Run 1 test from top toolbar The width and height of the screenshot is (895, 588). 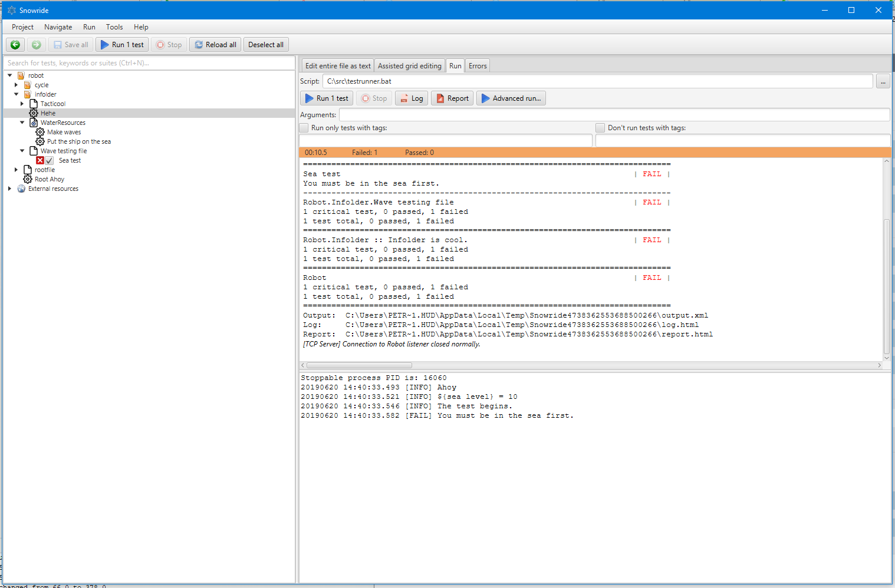pyautogui.click(x=122, y=45)
